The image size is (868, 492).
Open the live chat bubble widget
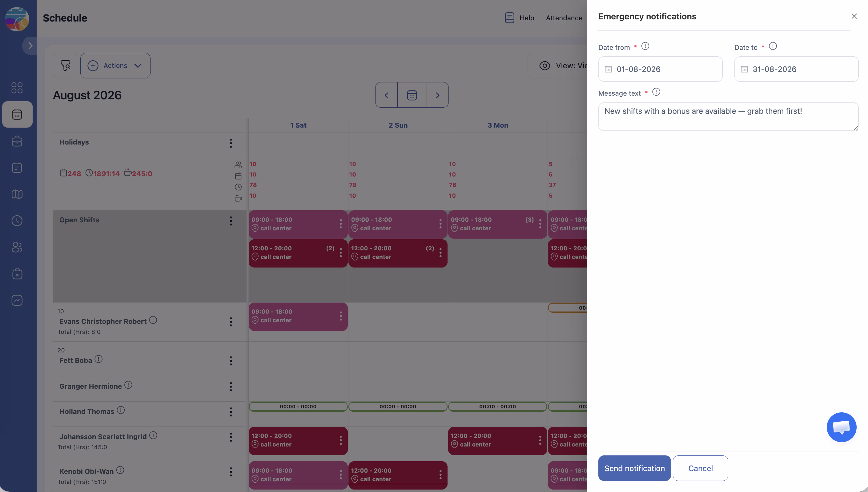(841, 427)
